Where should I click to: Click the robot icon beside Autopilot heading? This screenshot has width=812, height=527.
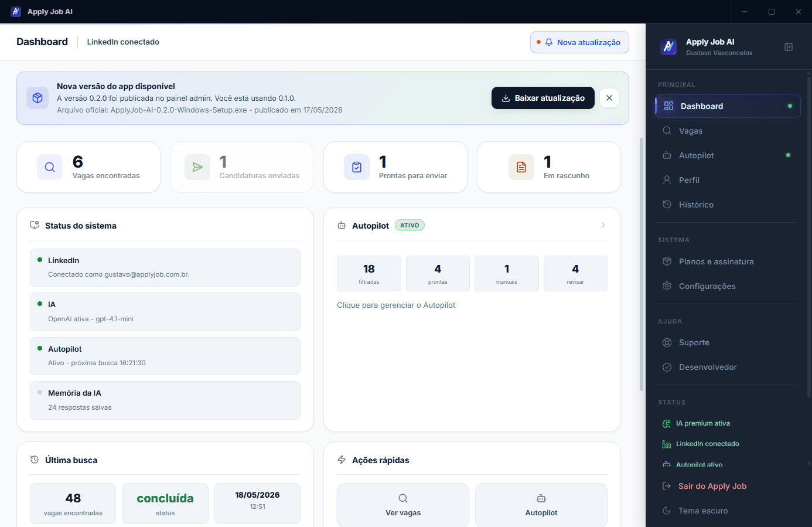[342, 225]
